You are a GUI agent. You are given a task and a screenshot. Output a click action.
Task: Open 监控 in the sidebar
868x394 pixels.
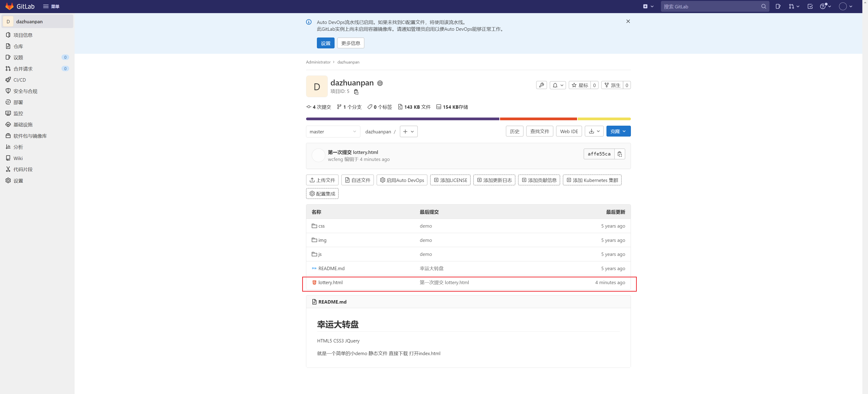click(x=37, y=113)
